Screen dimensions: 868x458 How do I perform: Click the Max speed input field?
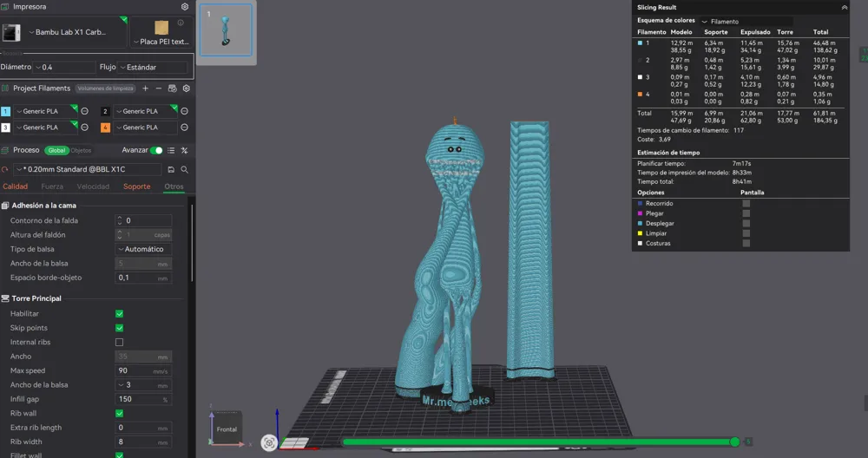tap(143, 370)
